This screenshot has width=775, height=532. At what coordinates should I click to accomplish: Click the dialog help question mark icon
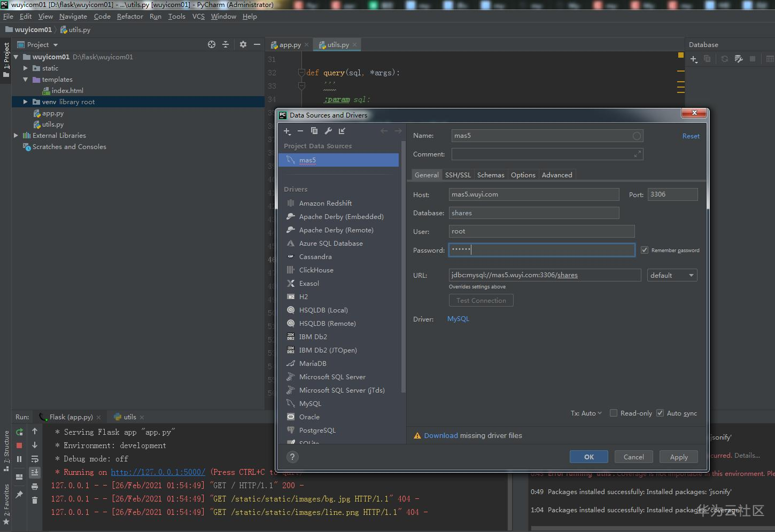tap(292, 457)
